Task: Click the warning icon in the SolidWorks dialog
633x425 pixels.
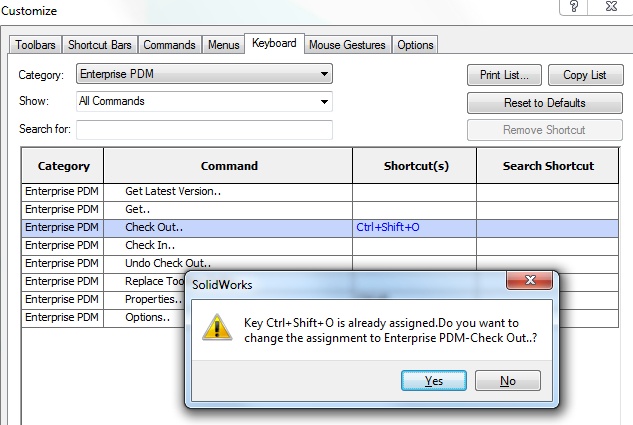Action: pos(217,327)
